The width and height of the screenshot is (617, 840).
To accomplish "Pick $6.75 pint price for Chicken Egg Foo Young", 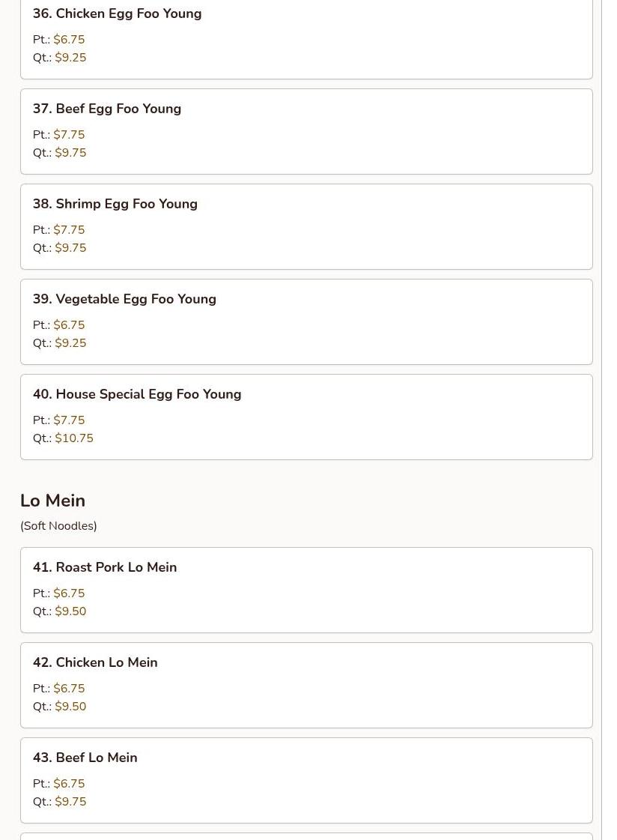I will point(69,40).
